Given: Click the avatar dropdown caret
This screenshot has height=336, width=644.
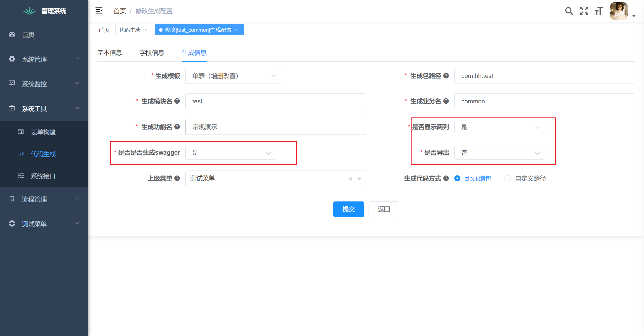Looking at the screenshot, I should [634, 16].
